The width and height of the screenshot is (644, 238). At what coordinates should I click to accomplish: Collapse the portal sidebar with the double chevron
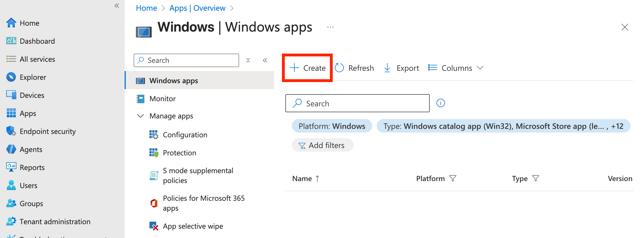pyautogui.click(x=117, y=6)
